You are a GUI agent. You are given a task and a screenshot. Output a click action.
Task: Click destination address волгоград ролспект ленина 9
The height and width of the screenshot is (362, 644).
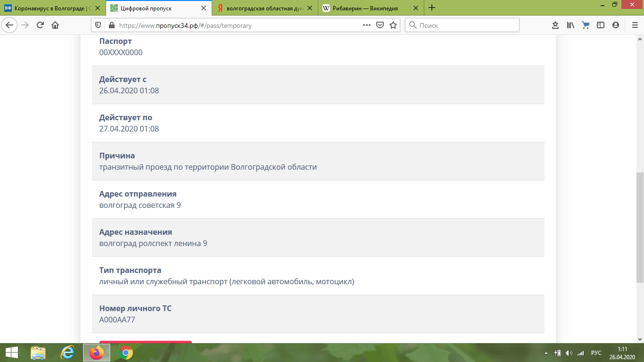pyautogui.click(x=153, y=243)
